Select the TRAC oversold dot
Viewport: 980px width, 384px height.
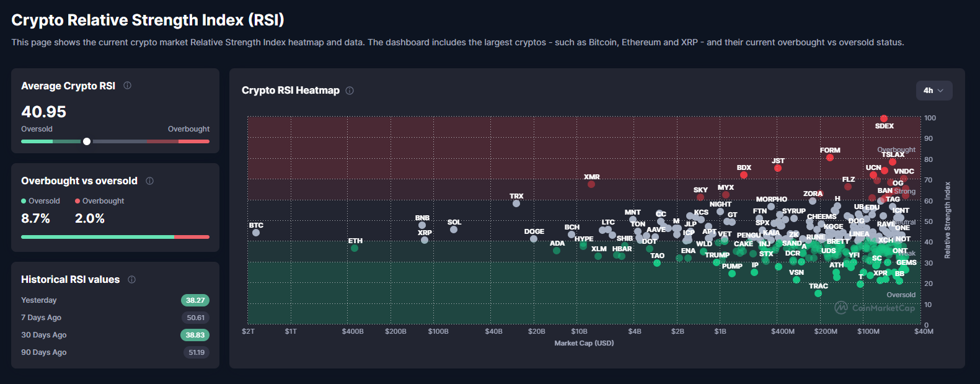818,293
